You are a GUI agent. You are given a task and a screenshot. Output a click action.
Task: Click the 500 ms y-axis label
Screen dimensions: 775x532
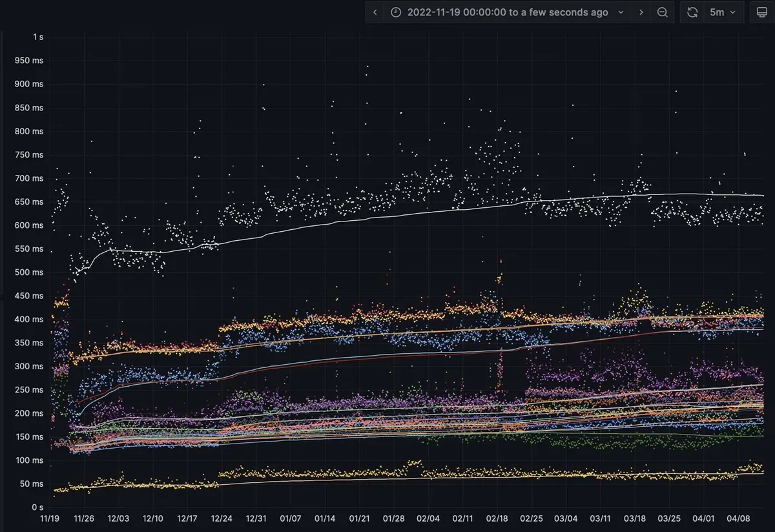tap(29, 272)
